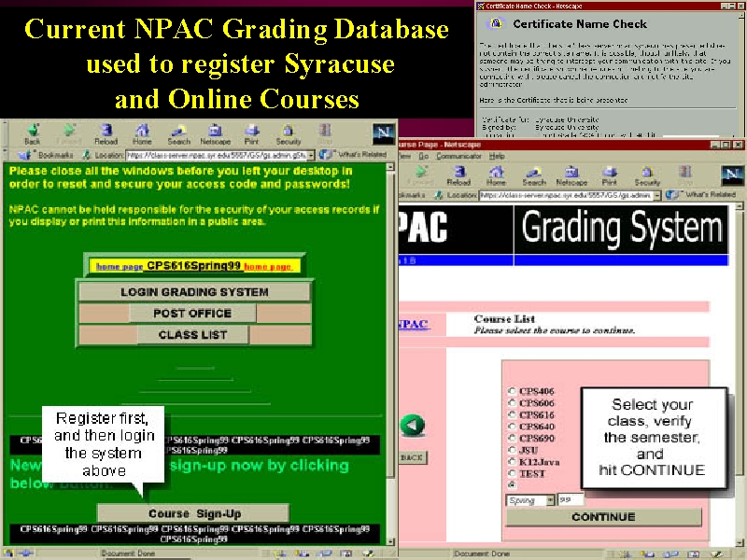Select the K12Java course radio button

pos(512,461)
